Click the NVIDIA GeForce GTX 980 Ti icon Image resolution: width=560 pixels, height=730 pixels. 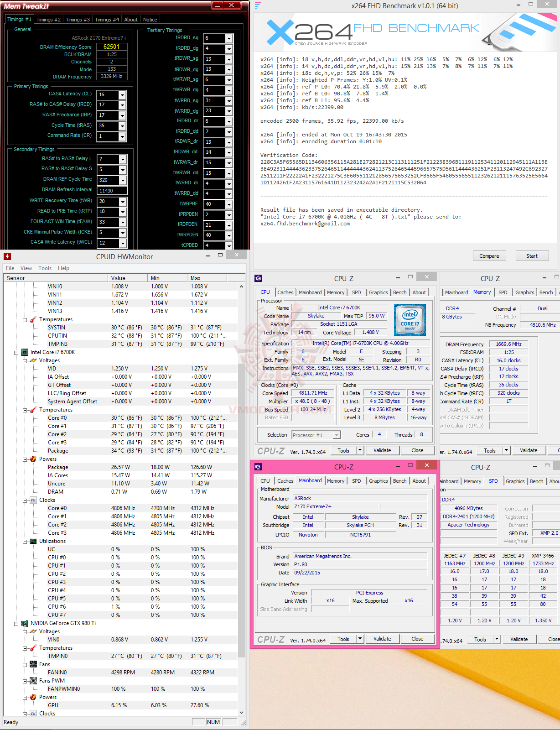click(25, 623)
